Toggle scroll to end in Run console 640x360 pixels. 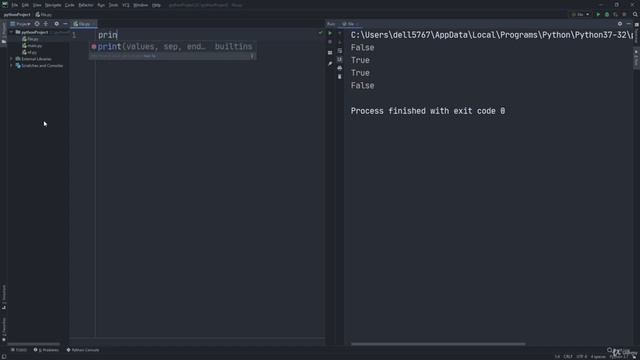(x=340, y=60)
